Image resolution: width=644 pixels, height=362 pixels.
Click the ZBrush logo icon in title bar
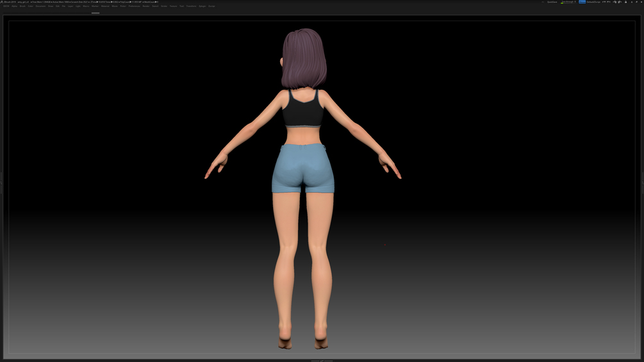(x=2, y=2)
